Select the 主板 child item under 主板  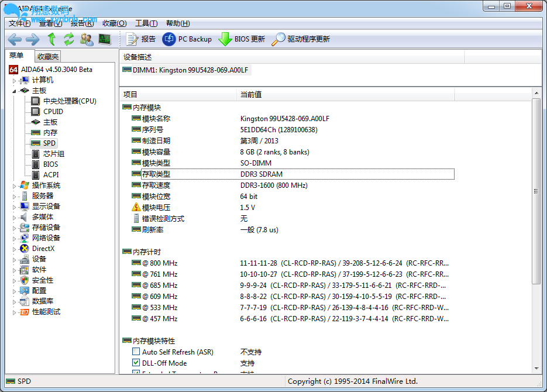click(x=44, y=122)
